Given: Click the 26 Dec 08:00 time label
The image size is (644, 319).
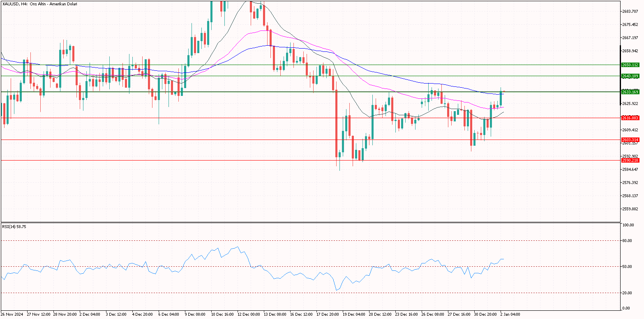Looking at the screenshot, I should point(432,315).
